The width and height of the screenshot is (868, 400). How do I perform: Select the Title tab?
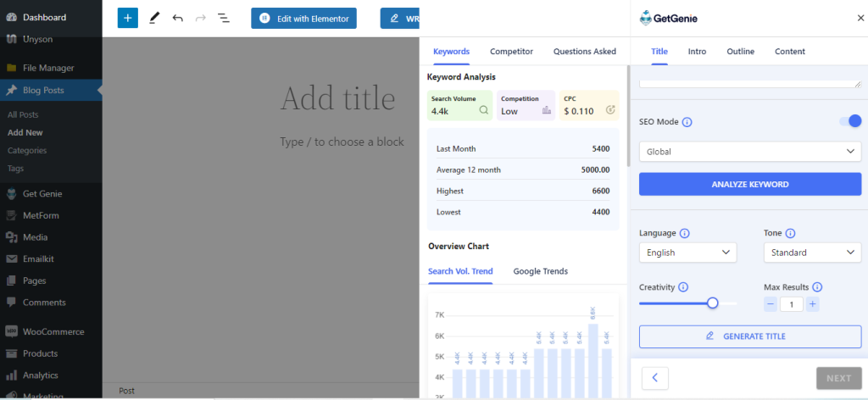tap(659, 52)
